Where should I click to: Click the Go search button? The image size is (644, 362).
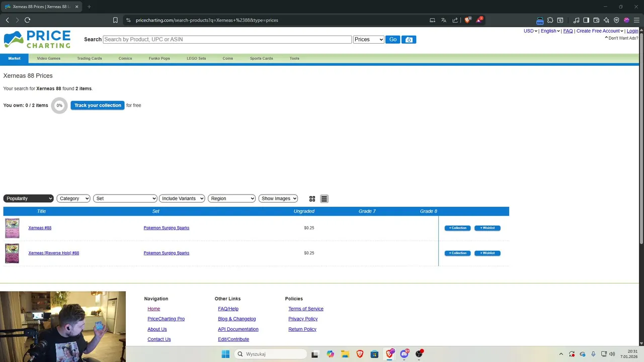tap(393, 39)
